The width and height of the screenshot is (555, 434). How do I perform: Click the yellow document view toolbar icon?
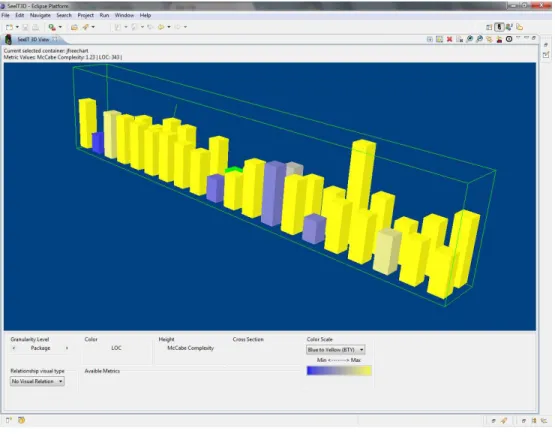coord(440,39)
